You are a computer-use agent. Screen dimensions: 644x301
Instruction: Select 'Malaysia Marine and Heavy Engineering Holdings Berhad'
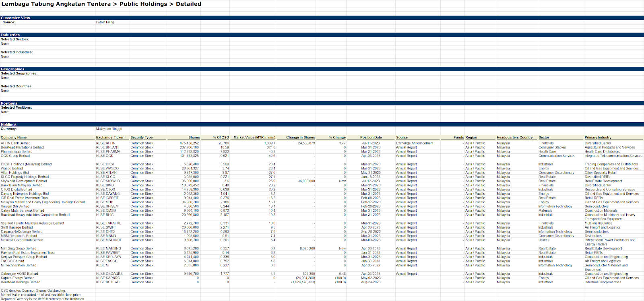pos(43,202)
